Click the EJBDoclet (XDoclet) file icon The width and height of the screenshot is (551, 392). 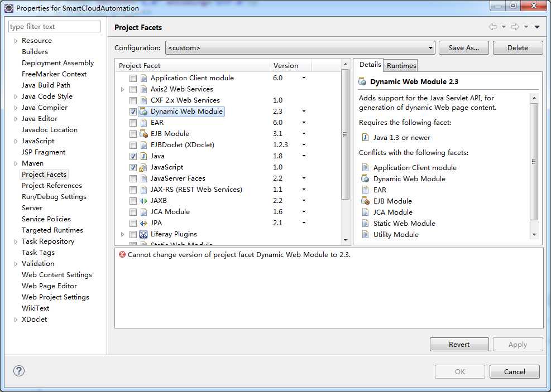[143, 145]
